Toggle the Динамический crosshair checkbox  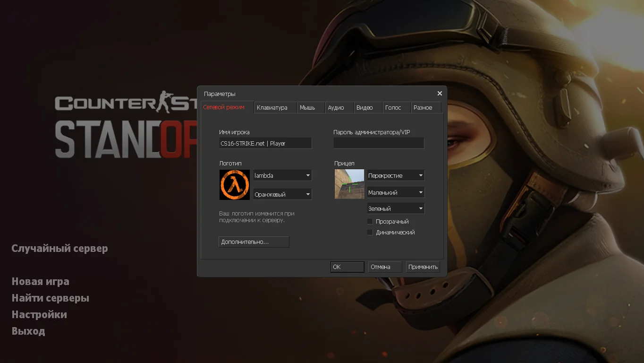pos(370,233)
